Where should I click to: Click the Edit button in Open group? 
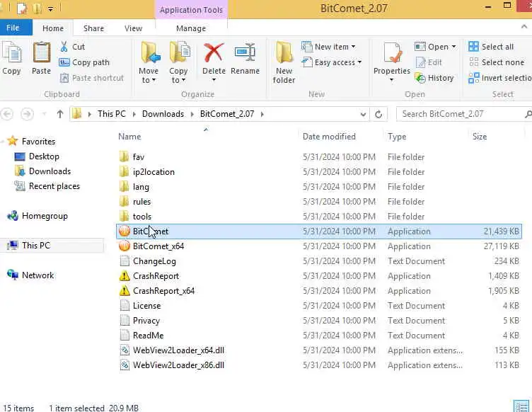point(429,62)
